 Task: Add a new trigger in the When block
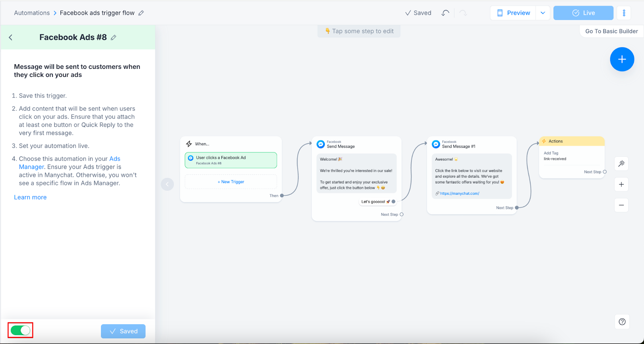[x=231, y=182]
